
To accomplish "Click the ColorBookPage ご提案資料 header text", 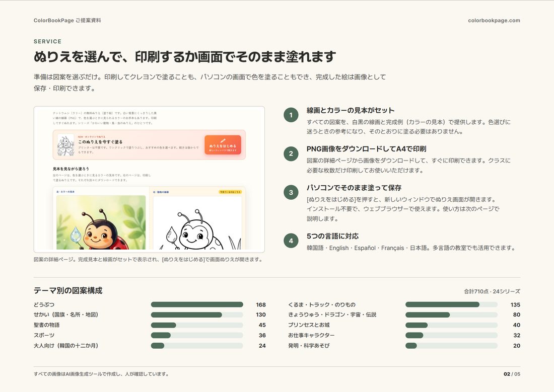I will [x=67, y=21].
